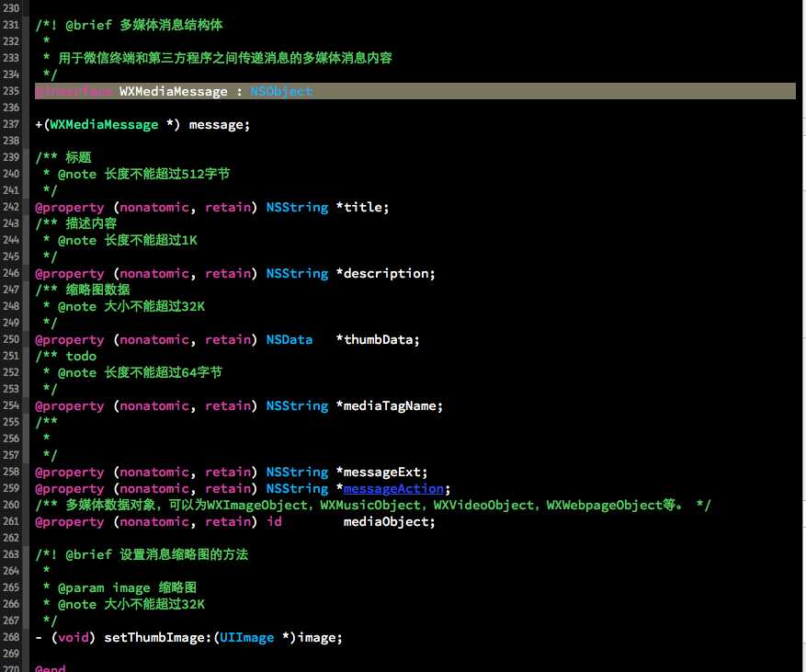The height and width of the screenshot is (672, 806).
Task: Click the messageAction link on line 259
Action: point(393,488)
